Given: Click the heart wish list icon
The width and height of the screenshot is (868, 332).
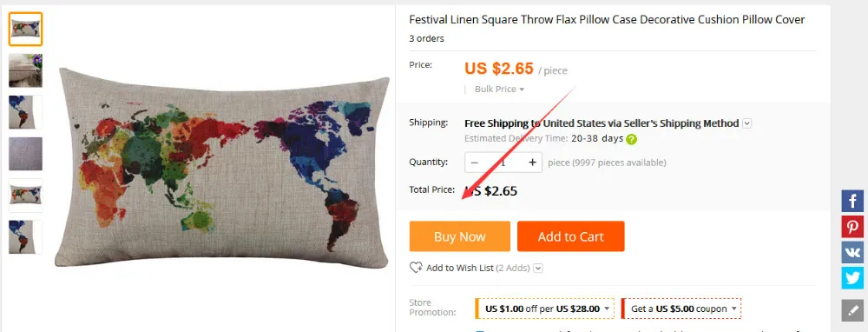Looking at the screenshot, I should coord(416,268).
